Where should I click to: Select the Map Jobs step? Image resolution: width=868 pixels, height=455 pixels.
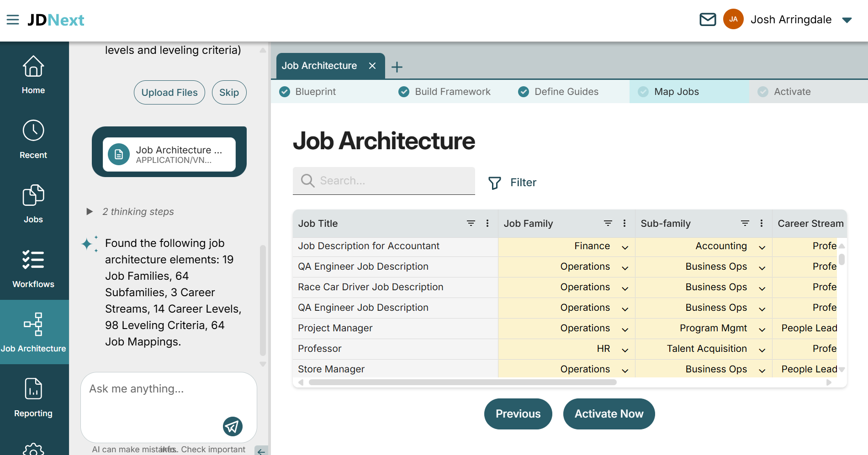point(677,91)
